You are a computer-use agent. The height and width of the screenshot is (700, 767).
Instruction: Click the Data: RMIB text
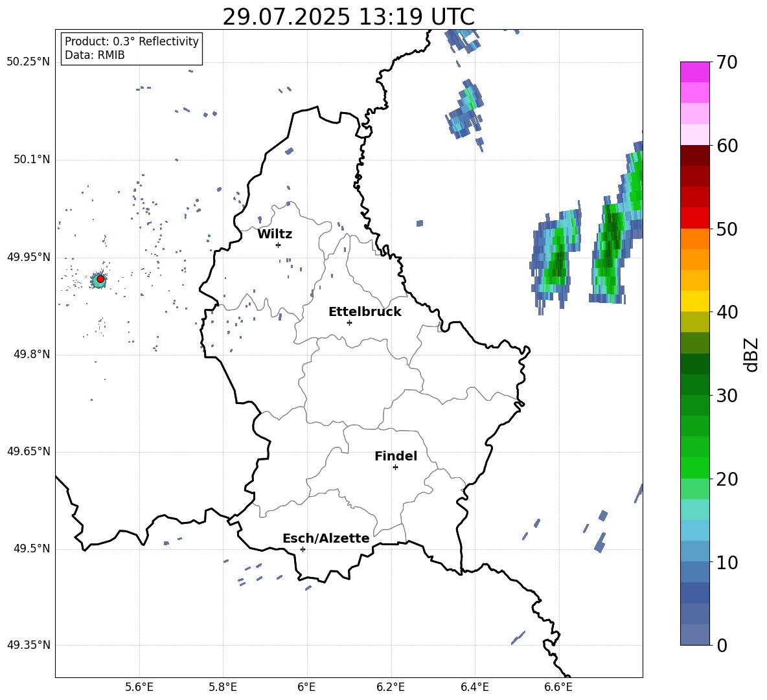click(x=95, y=55)
